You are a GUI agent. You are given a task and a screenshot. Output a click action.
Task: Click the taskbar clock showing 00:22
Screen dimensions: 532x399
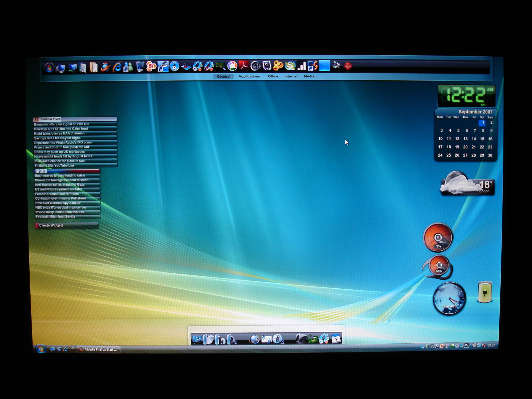pyautogui.click(x=491, y=345)
